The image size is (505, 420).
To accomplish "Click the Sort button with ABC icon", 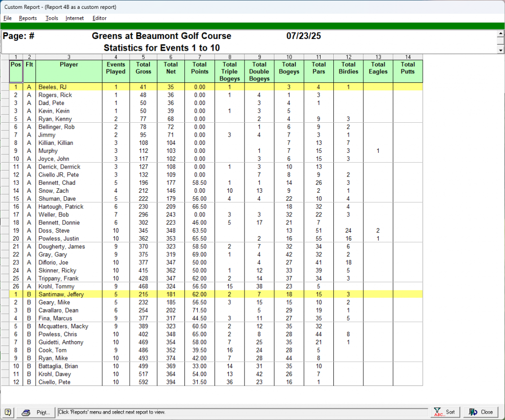I will (445, 412).
